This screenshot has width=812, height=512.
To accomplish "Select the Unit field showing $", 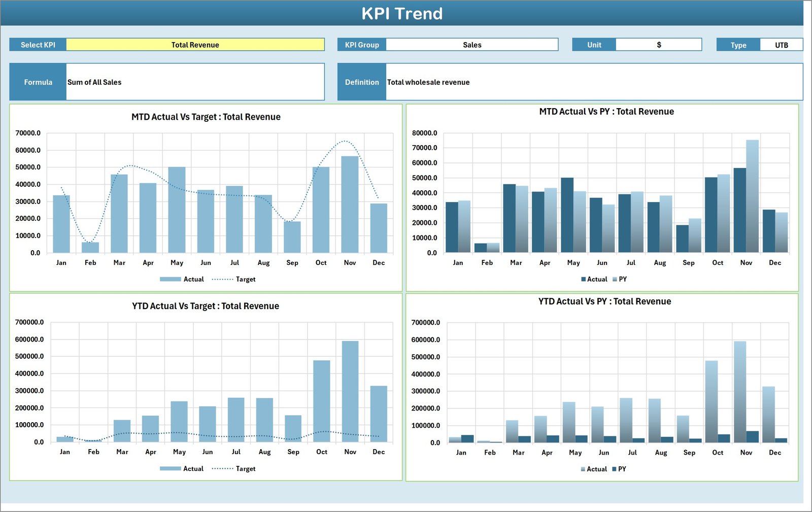I will click(x=659, y=45).
